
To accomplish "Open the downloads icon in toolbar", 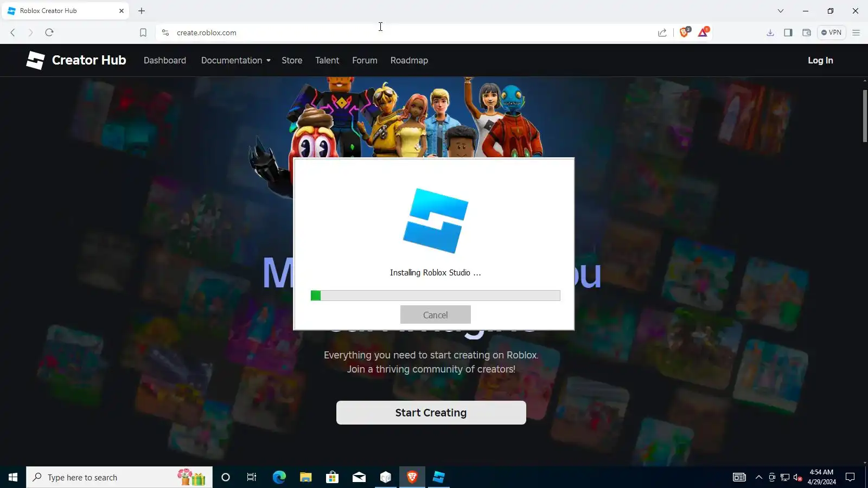I will point(770,33).
